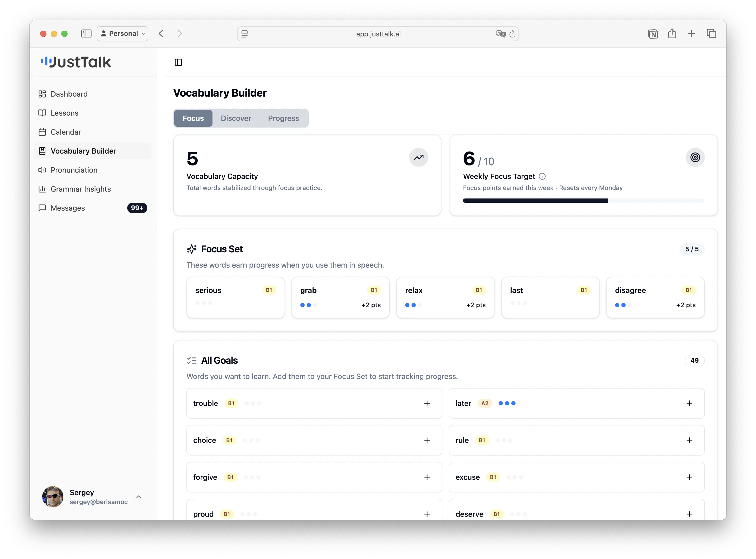This screenshot has width=756, height=559.
Task: Click the B1 badge on "trouble"
Action: [231, 403]
